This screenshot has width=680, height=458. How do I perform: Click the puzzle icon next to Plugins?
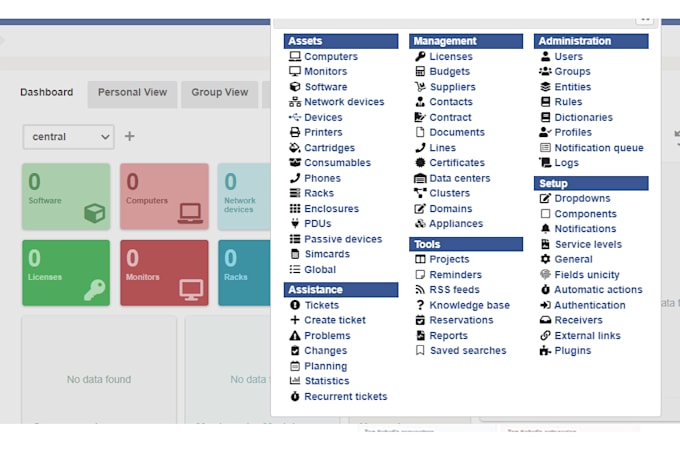pos(545,351)
